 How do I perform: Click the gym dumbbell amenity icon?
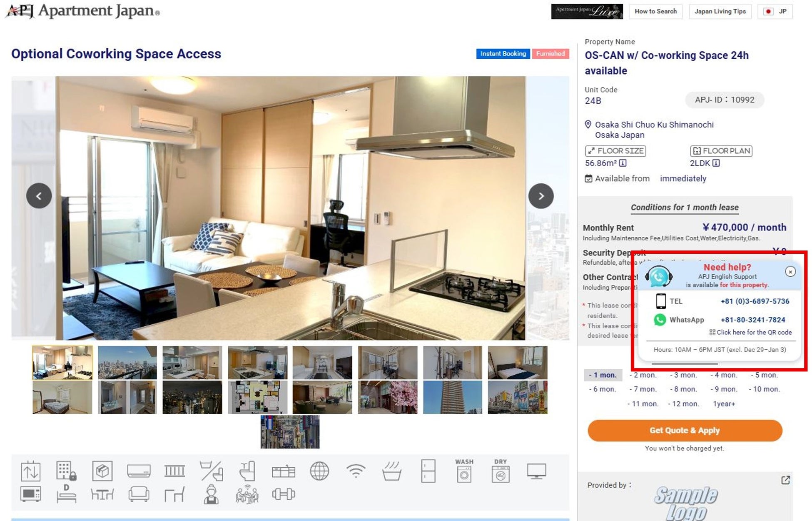point(284,495)
